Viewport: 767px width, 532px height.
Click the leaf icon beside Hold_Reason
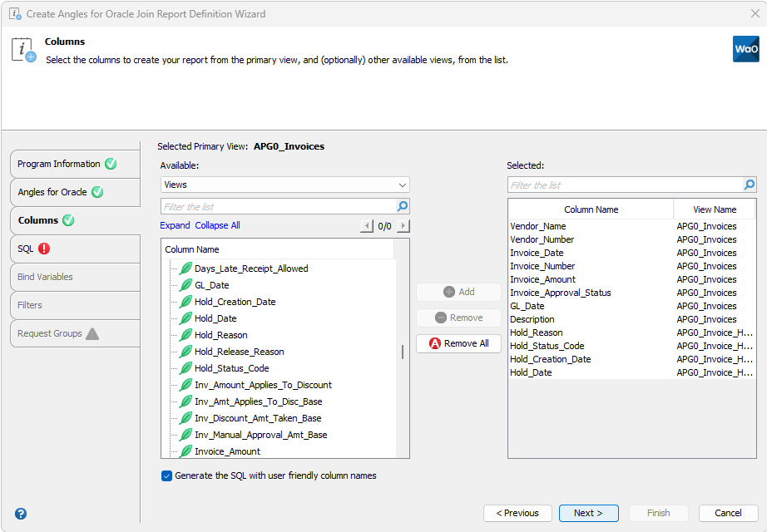click(186, 335)
